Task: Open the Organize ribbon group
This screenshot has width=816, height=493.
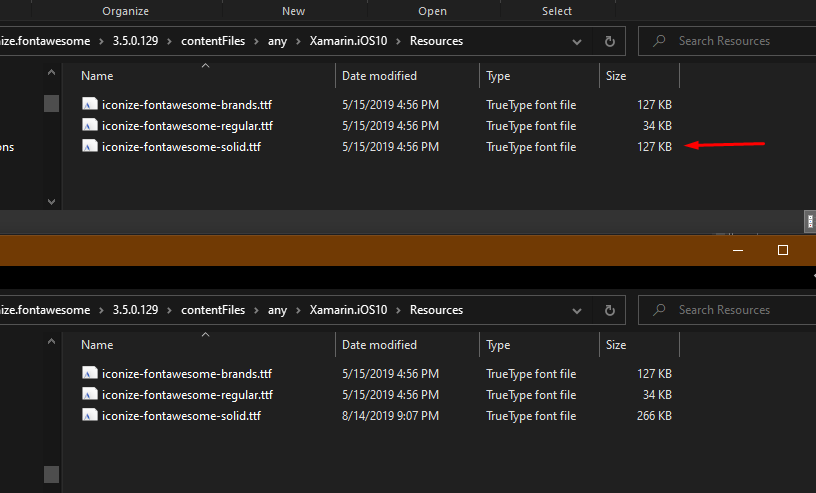Action: click(125, 11)
